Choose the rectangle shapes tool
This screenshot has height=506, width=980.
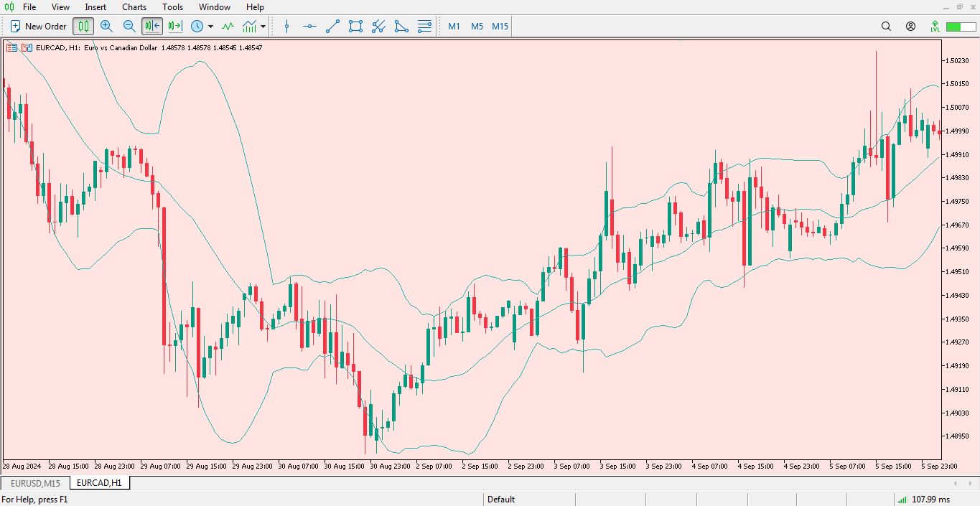pos(355,27)
